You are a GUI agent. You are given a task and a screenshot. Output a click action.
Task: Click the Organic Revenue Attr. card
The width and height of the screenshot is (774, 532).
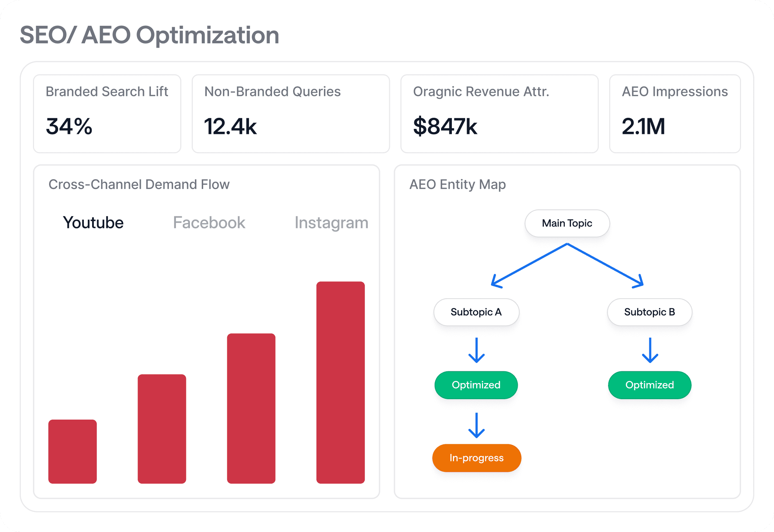[x=499, y=113]
